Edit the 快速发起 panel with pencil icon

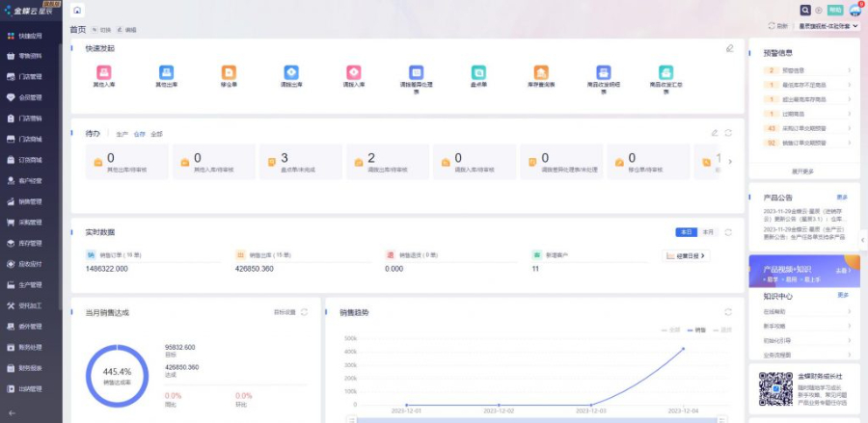729,48
